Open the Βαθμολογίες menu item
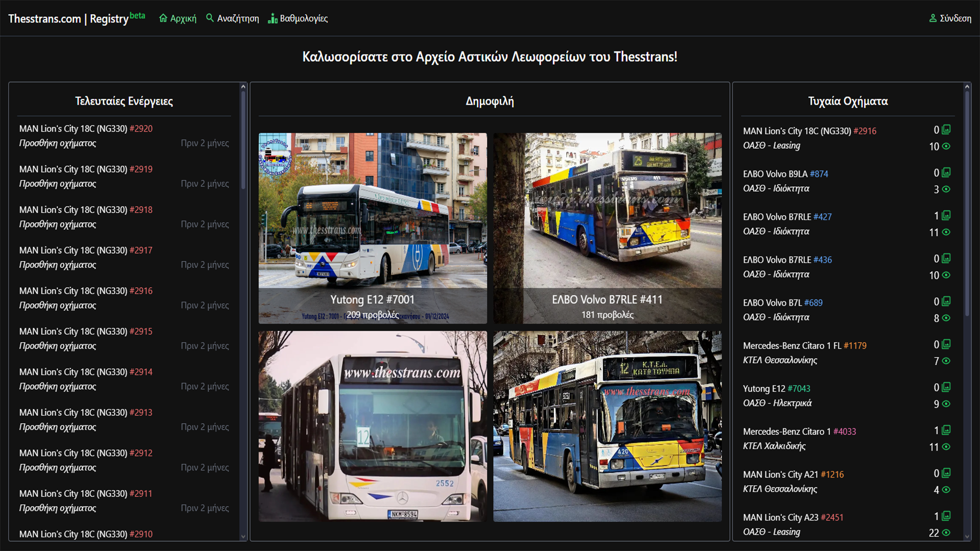 tap(298, 18)
